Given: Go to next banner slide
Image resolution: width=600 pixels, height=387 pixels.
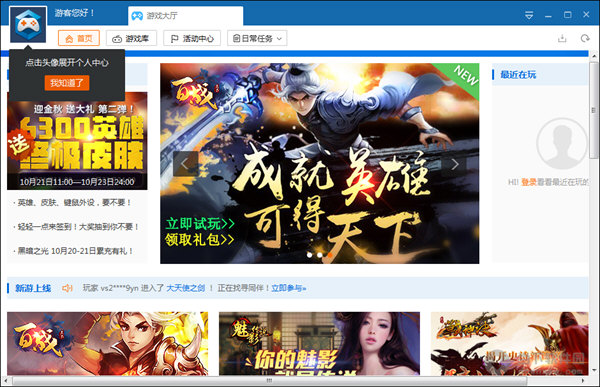Looking at the screenshot, I should point(454,164).
